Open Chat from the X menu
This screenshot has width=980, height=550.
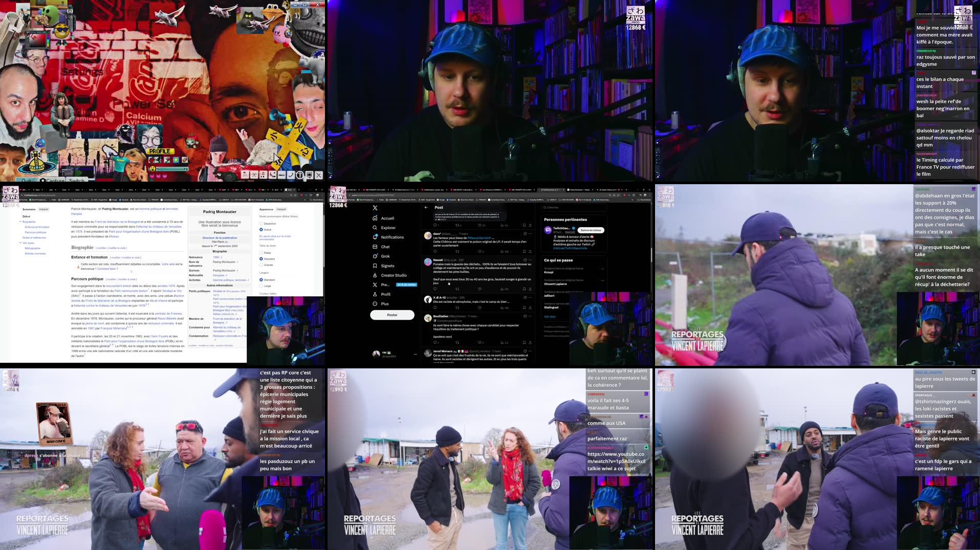pyautogui.click(x=385, y=247)
